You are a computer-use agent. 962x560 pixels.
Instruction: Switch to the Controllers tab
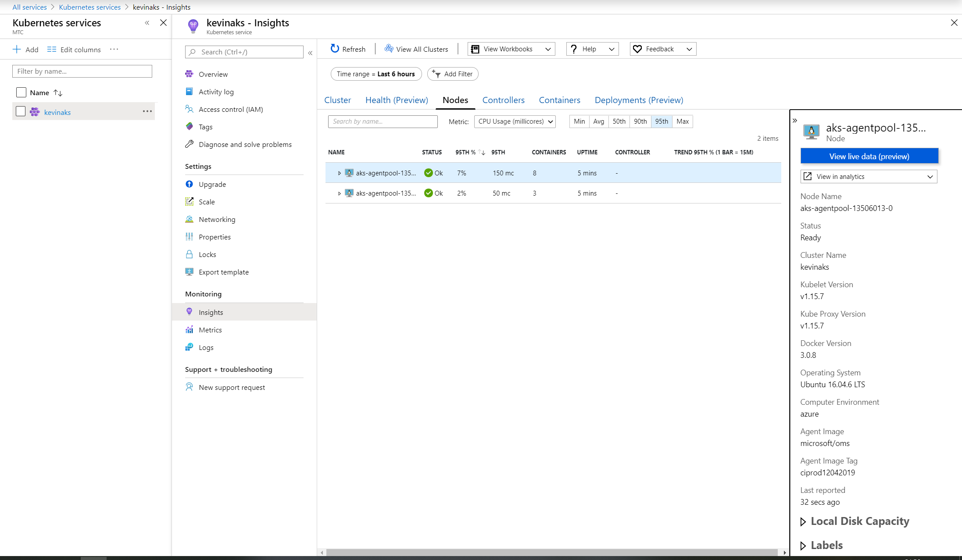coord(503,100)
